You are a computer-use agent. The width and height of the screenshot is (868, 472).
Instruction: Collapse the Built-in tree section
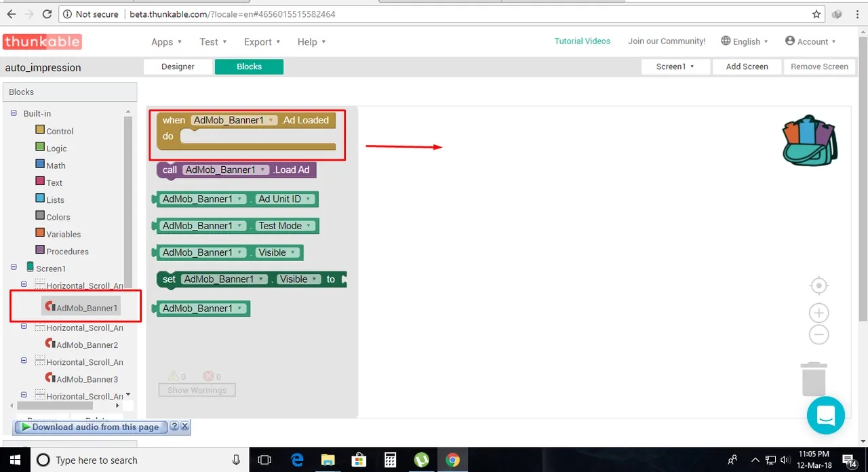pos(14,113)
